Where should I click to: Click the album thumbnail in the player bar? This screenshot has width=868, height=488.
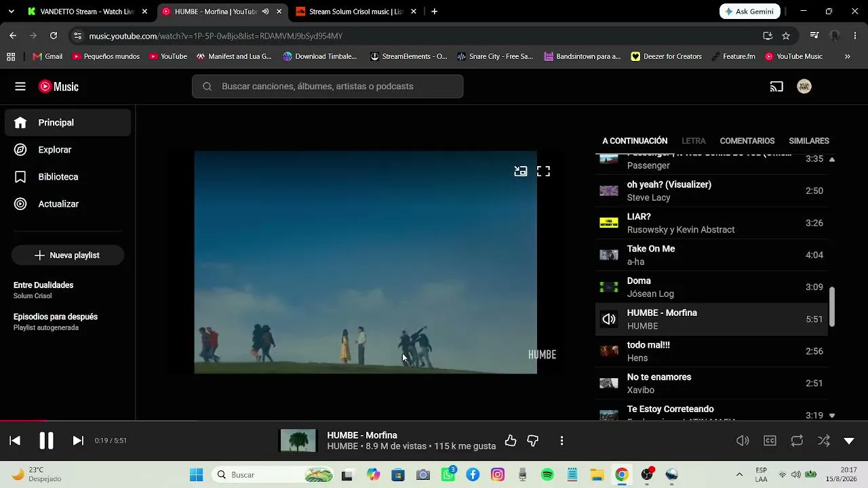pos(298,441)
